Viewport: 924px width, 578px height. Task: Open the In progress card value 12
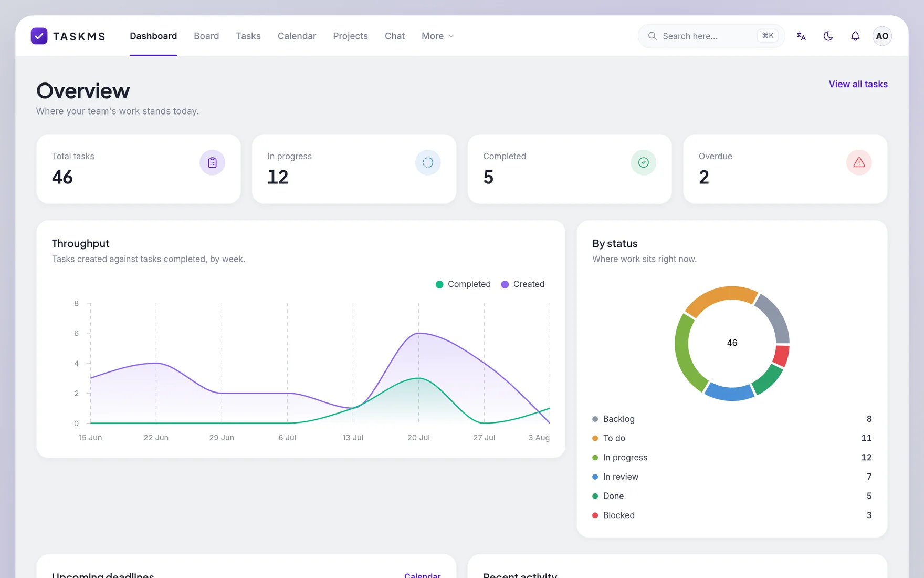coord(278,177)
